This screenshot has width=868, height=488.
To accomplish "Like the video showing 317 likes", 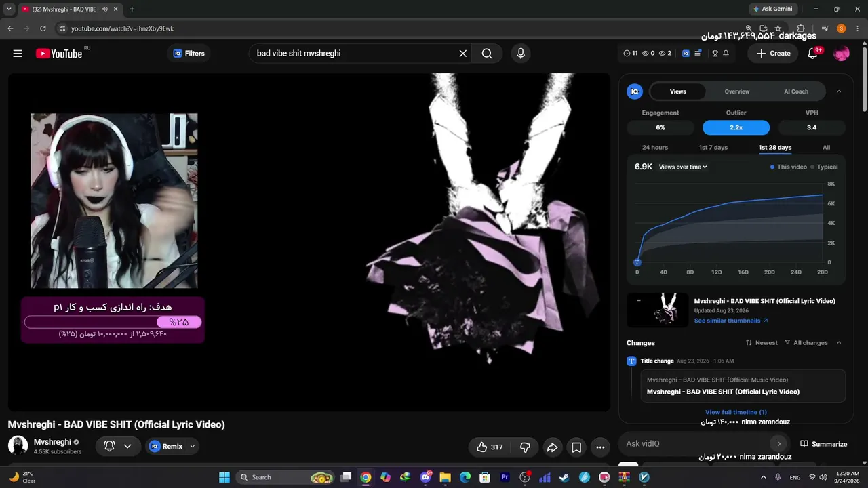I will click(490, 447).
